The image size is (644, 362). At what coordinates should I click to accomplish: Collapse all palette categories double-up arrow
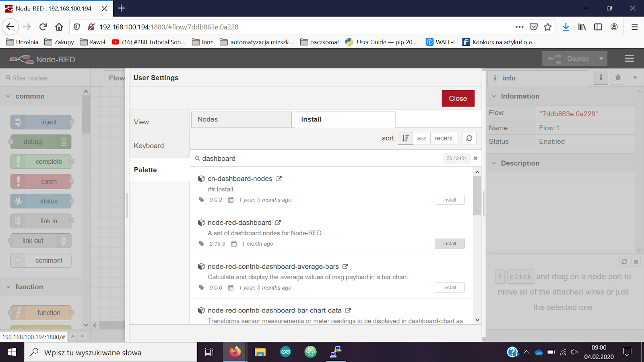click(x=73, y=336)
